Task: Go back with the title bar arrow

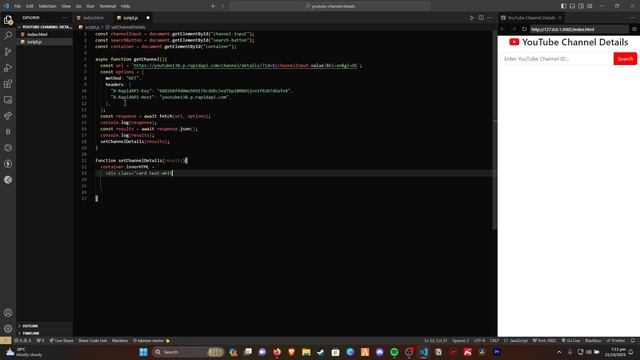Action: [x=213, y=6]
